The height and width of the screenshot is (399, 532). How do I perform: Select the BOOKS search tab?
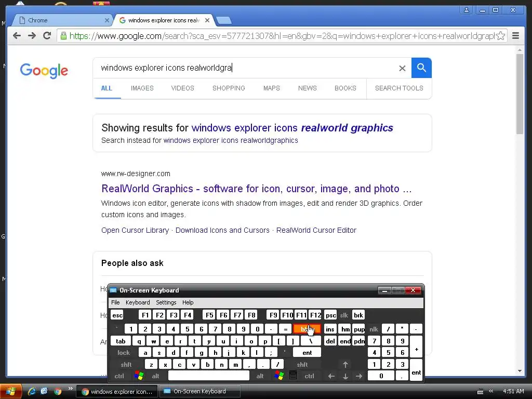[345, 88]
